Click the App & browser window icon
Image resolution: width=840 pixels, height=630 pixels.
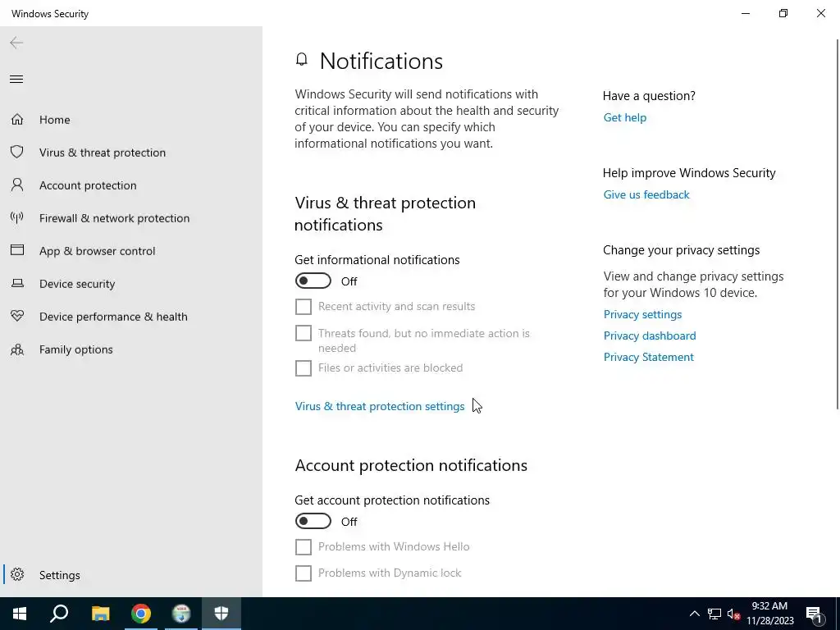(17, 250)
